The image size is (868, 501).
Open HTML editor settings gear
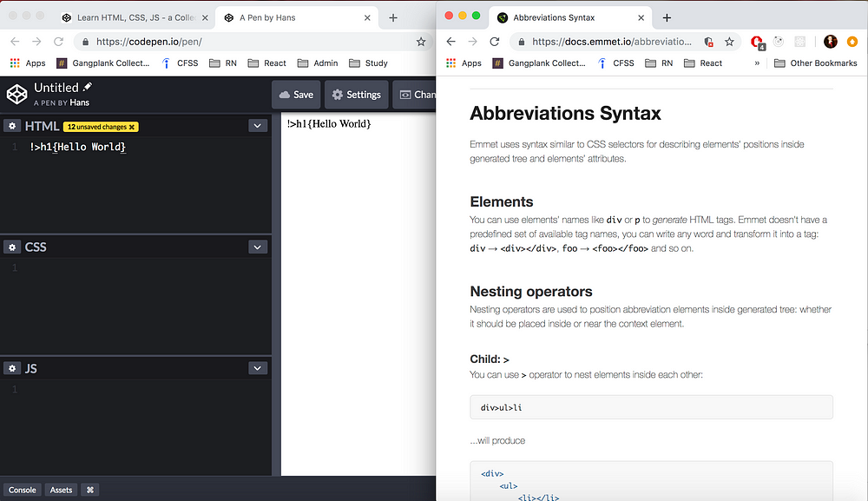[x=11, y=126]
